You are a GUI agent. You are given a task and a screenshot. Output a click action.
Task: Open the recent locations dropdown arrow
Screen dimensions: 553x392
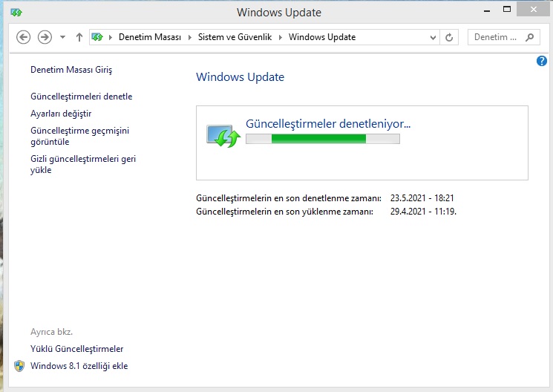[63, 37]
